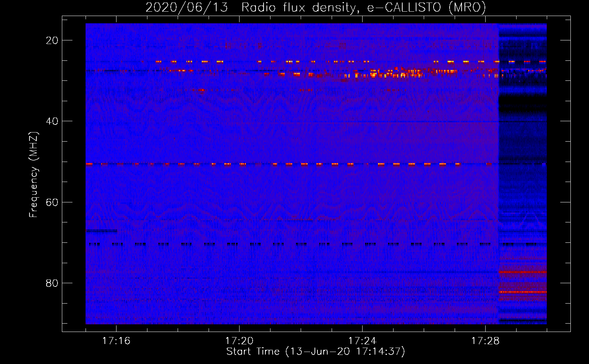Click the 20 MHz frequency tick label
Viewport: 589px width, 364px height.
point(52,40)
